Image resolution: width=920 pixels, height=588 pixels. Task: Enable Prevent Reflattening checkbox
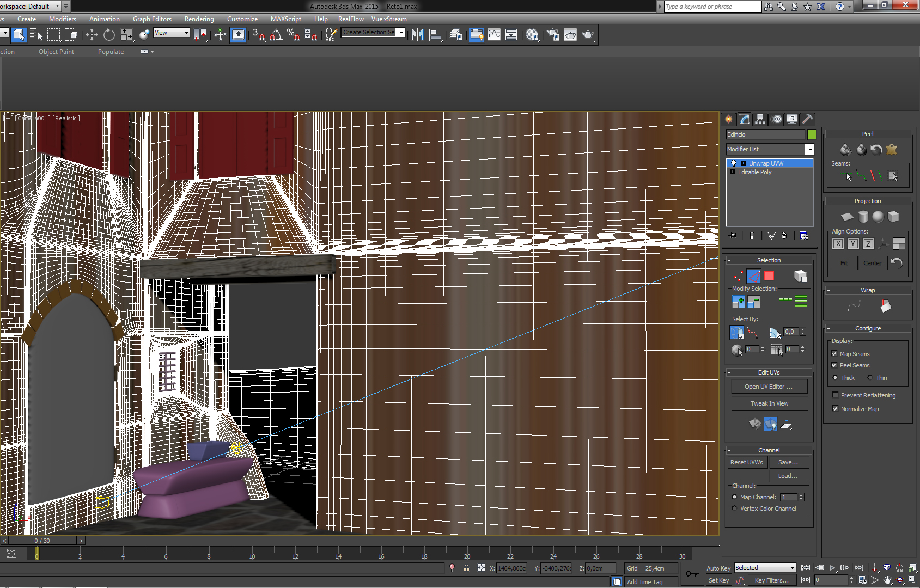[x=835, y=395]
